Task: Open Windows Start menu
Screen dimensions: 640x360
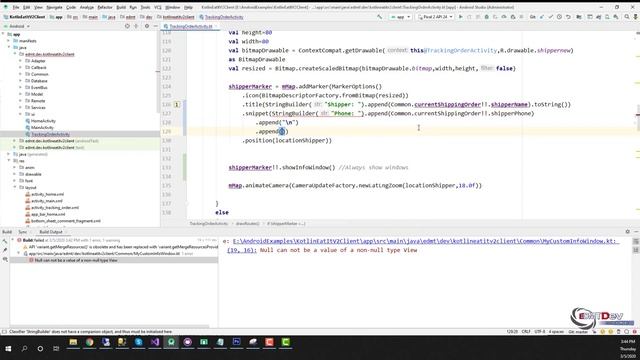Action: click(x=8, y=349)
